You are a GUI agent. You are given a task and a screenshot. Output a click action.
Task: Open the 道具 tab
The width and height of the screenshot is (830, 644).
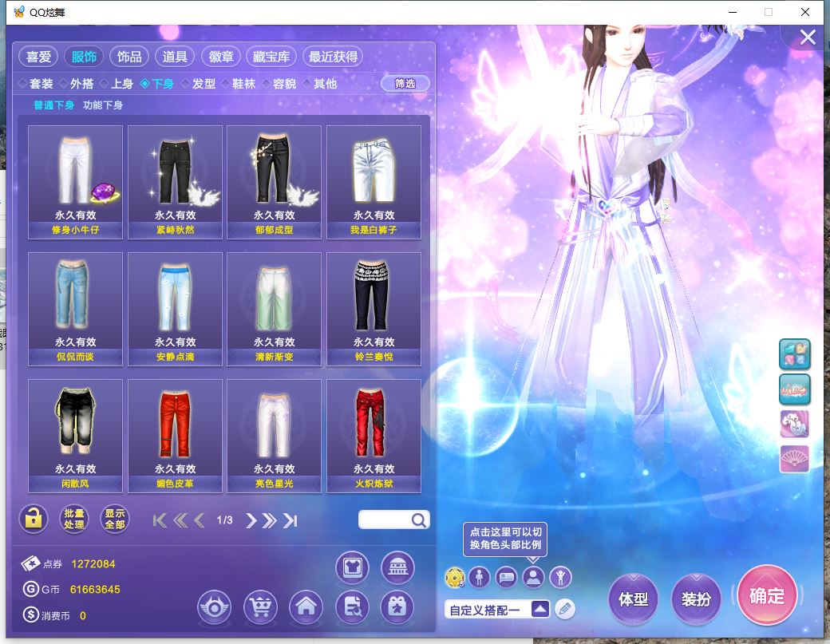pos(175,57)
